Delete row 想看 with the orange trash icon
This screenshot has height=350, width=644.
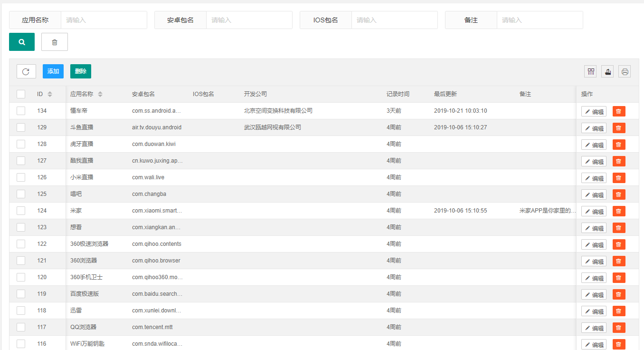pos(619,228)
